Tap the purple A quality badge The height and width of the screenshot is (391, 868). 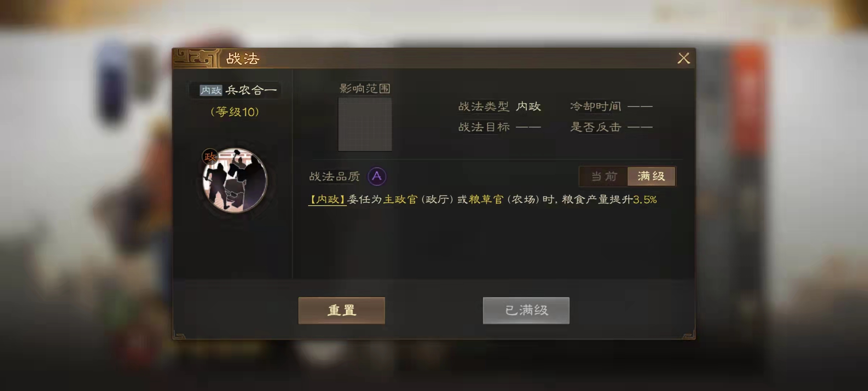[x=377, y=177]
